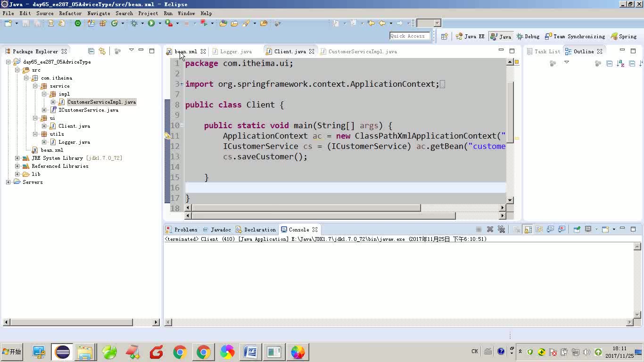Expand the Referenced Libraries node

[17, 166]
